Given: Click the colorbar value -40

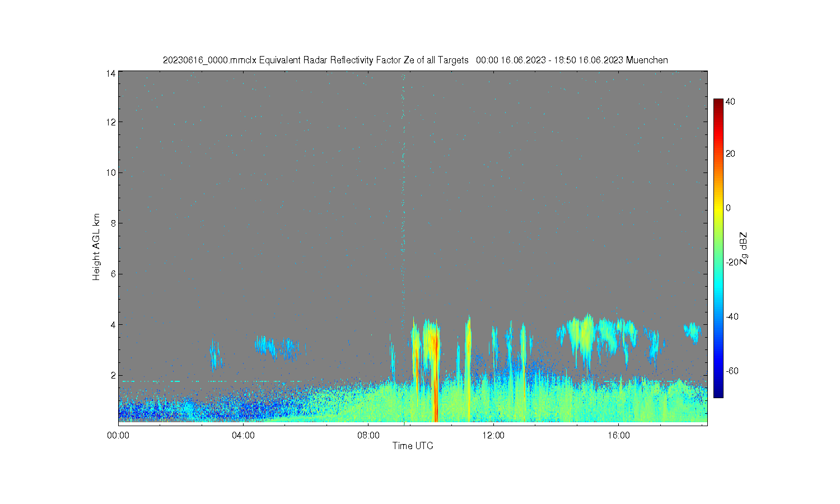Looking at the screenshot, I should pos(732,316).
